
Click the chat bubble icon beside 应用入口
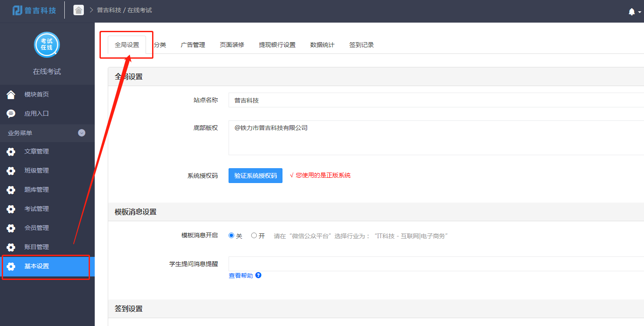[11, 113]
